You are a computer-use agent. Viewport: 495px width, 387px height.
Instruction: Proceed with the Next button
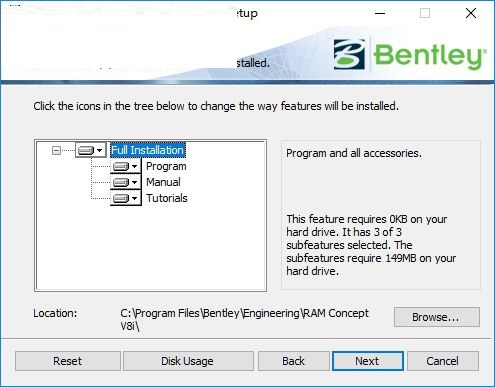[x=368, y=361]
